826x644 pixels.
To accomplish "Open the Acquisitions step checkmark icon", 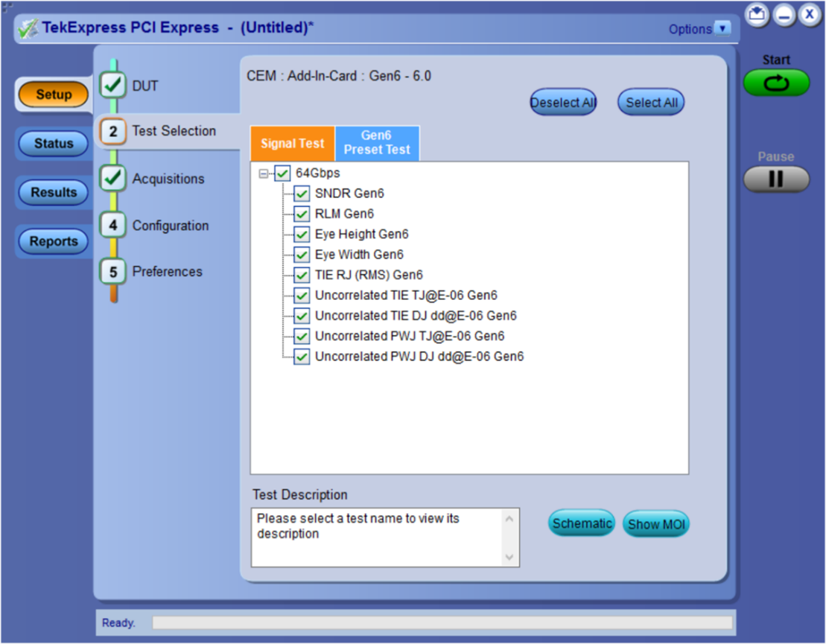I will tap(113, 179).
